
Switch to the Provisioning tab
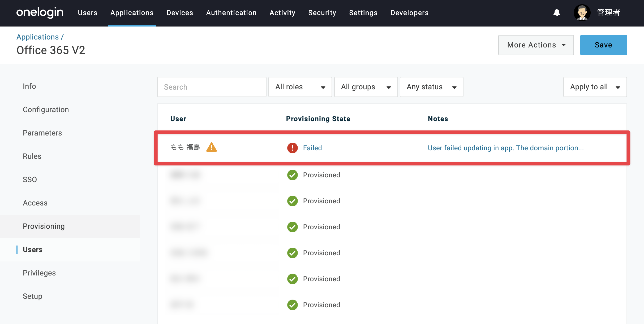point(44,226)
